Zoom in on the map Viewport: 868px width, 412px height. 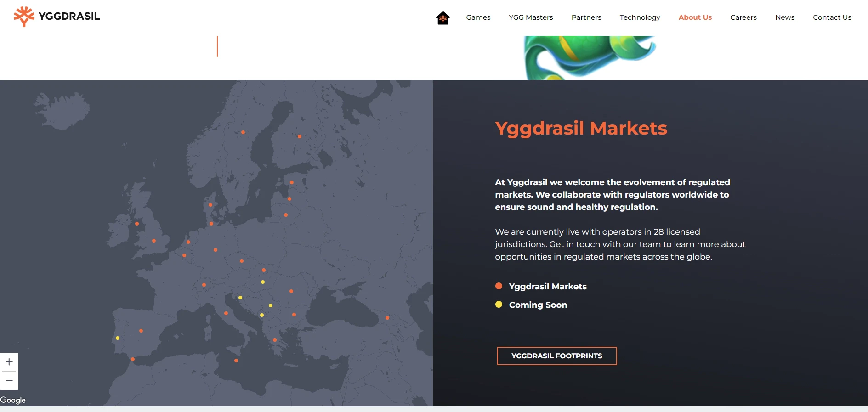click(x=9, y=362)
